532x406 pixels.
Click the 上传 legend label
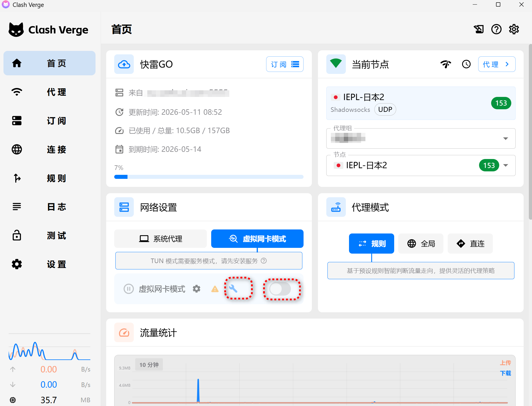pyautogui.click(x=506, y=363)
